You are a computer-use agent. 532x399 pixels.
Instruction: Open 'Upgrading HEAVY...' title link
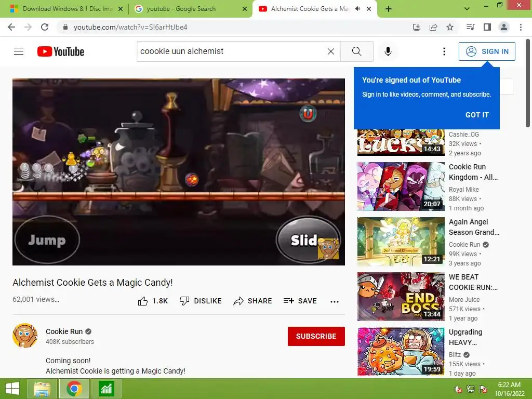465,337
